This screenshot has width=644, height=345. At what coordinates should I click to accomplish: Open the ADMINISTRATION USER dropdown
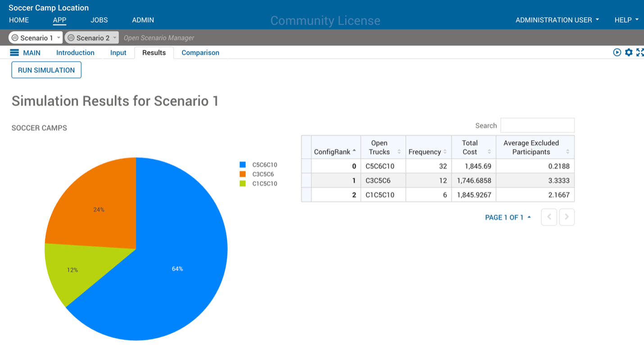(x=557, y=20)
